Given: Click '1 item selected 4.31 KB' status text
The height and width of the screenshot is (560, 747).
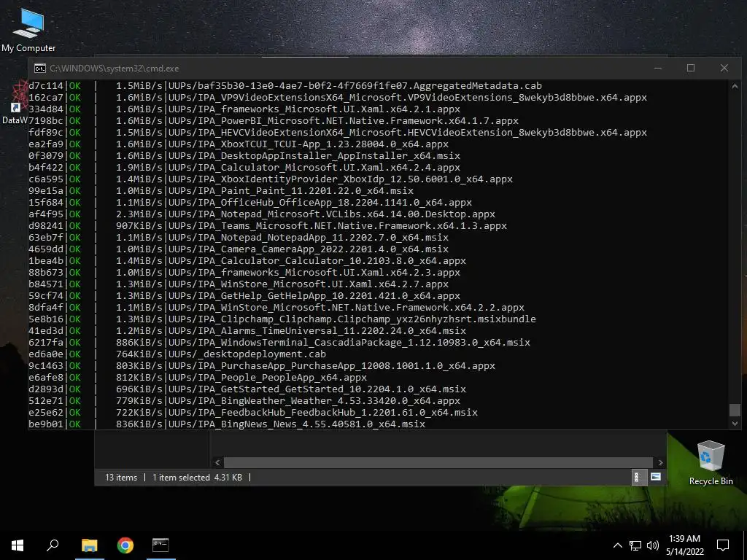Looking at the screenshot, I should pyautogui.click(x=197, y=477).
